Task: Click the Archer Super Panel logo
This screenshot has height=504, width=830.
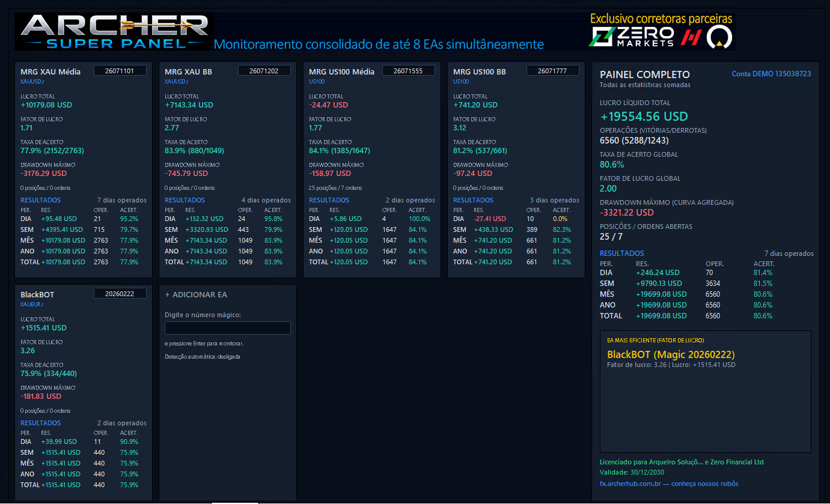Action: point(114,32)
